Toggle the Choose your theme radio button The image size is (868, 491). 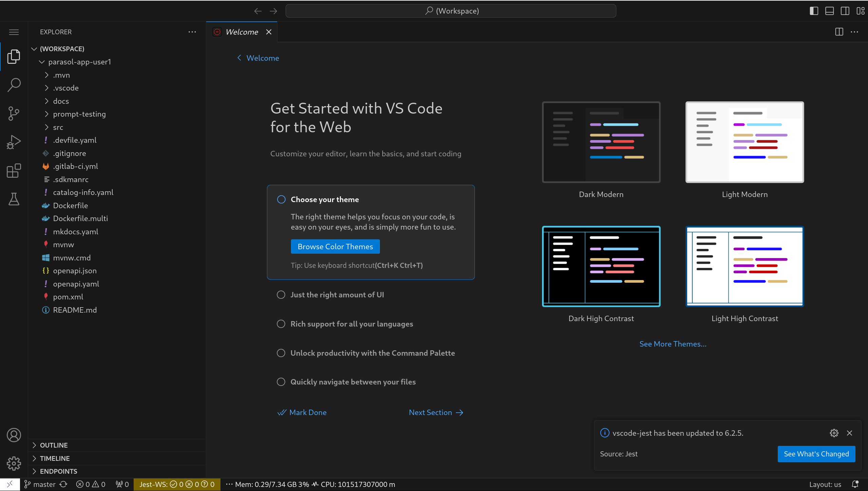click(x=281, y=199)
